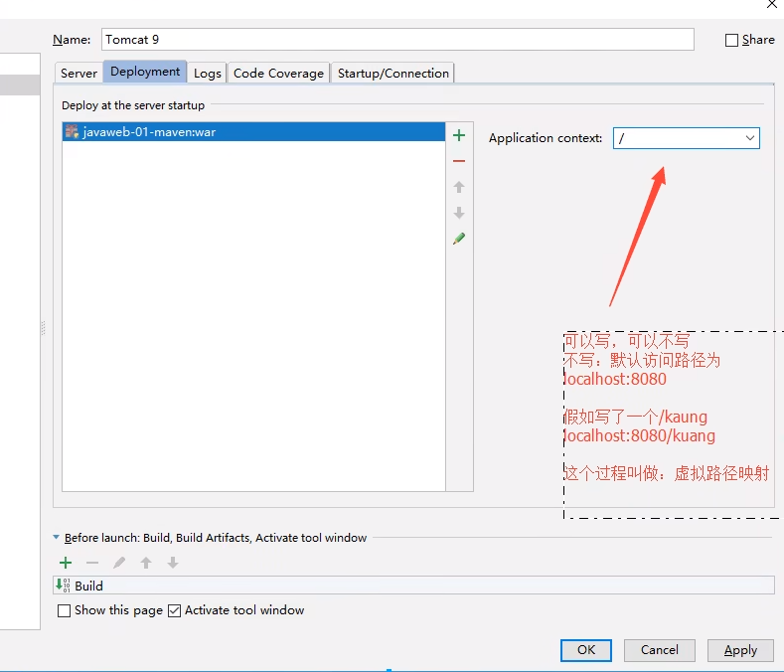
Task: Click the green plus to add deployment artifact
Action: tap(459, 135)
